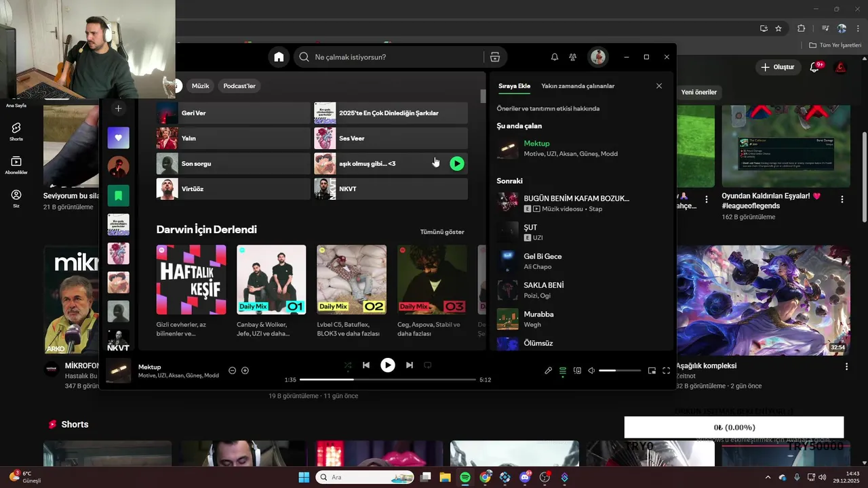868x488 pixels.
Task: Switch Spotify to full screen
Action: pos(666,371)
